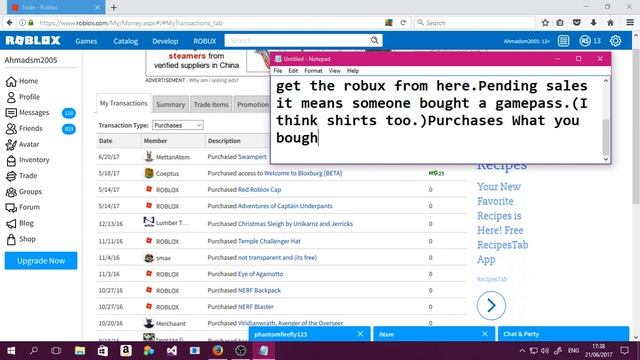Open Welcome to Bloxburg [BETA] link

pyautogui.click(x=303, y=173)
